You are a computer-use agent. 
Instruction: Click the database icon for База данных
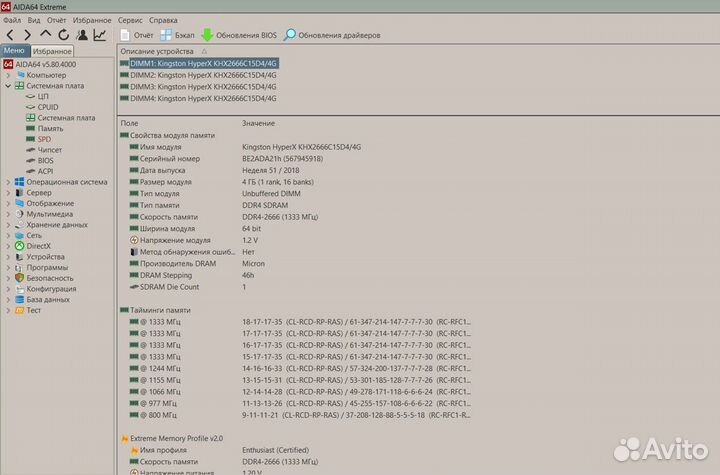tap(20, 299)
